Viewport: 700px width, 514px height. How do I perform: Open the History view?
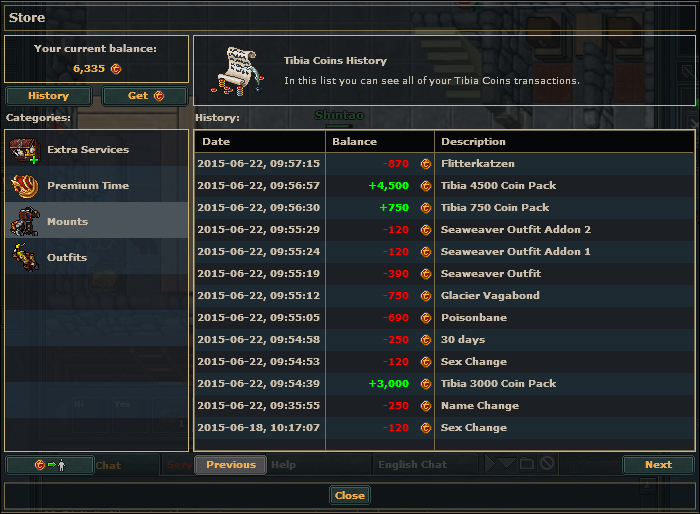tap(48, 96)
